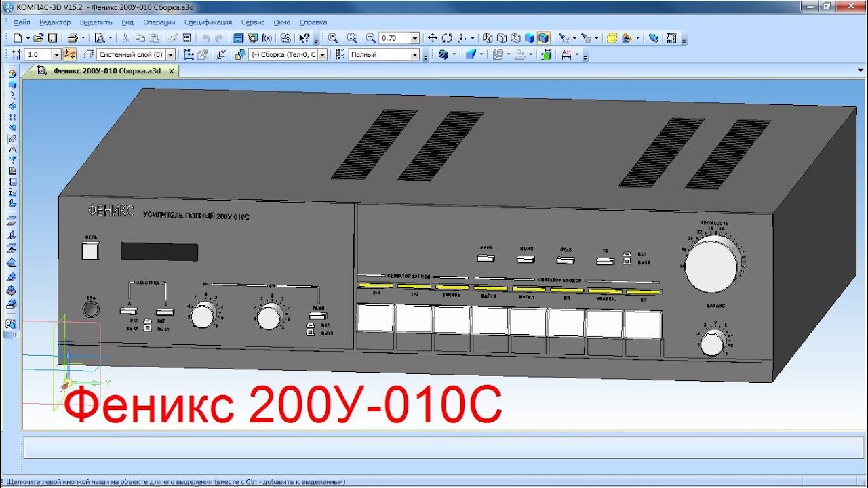868x488 pixels.
Task: Click the blue cube icon in the left toolbar
Action: (12, 84)
